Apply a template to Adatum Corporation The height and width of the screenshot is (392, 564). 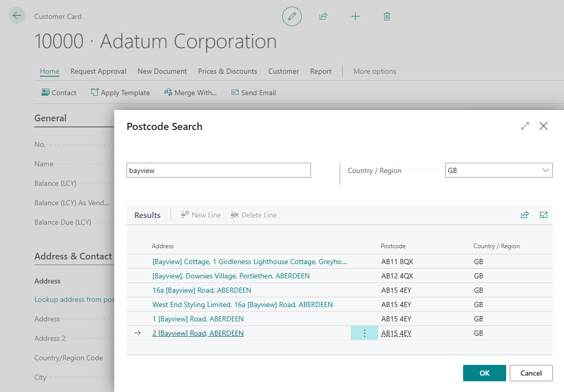point(120,93)
